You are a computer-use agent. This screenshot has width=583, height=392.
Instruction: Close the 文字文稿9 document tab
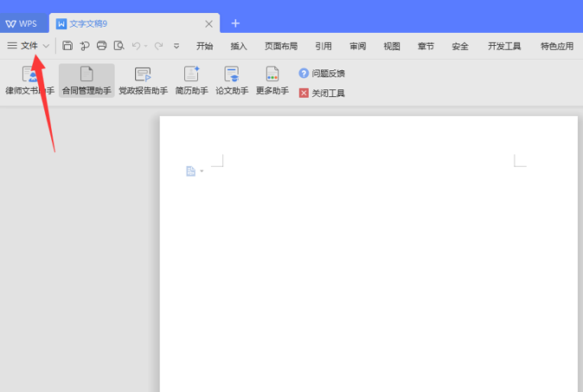coord(209,24)
